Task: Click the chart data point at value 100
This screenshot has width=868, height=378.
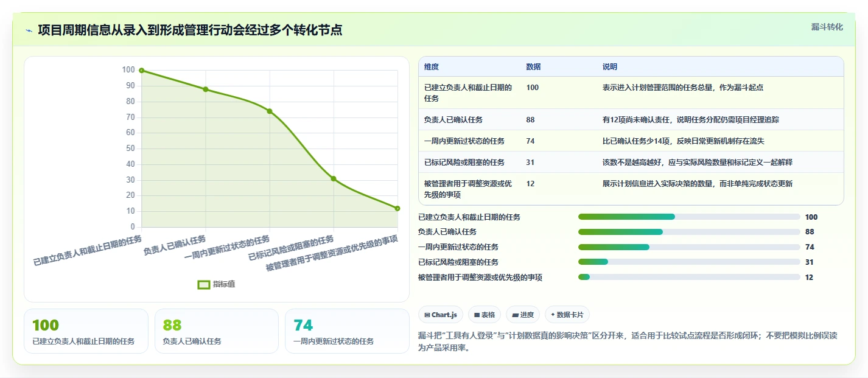Action: 142,71
